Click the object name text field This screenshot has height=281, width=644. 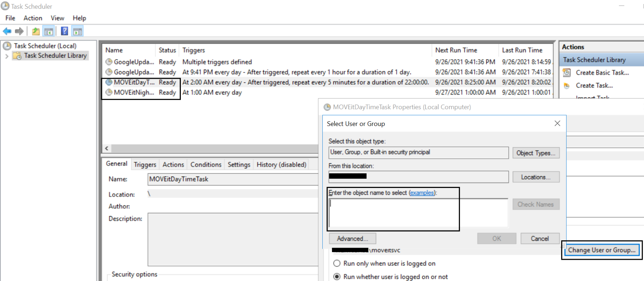click(418, 213)
